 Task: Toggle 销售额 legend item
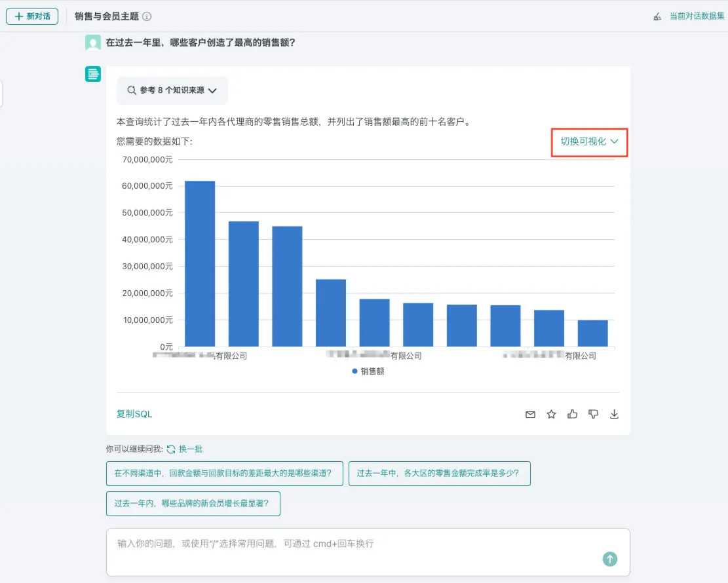click(x=368, y=371)
